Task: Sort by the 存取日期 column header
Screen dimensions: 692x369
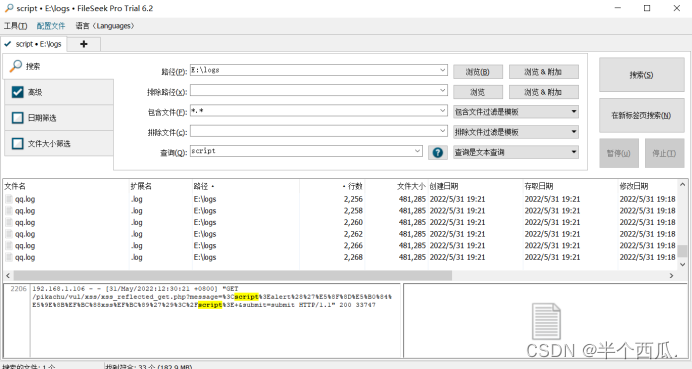Action: tap(570, 186)
